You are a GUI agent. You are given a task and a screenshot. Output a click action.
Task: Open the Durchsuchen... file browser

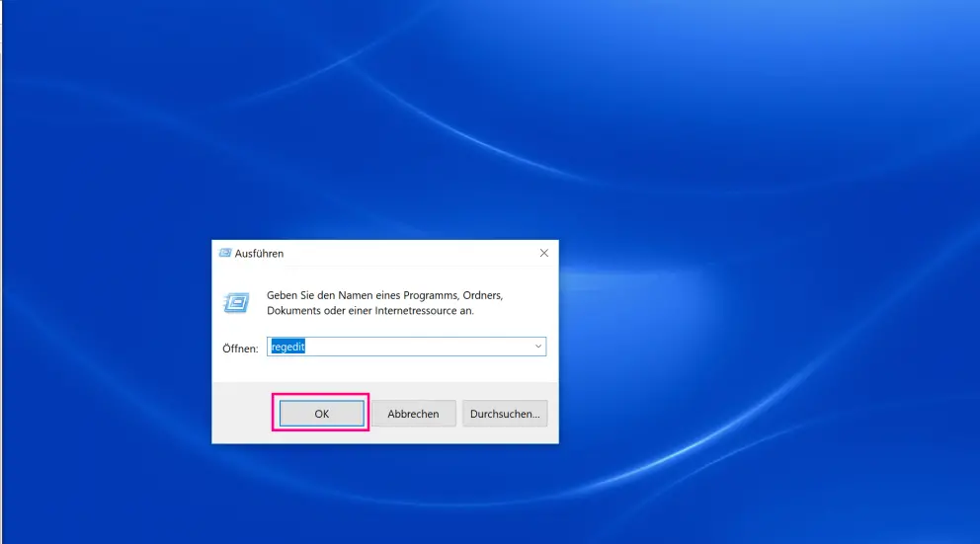505,414
